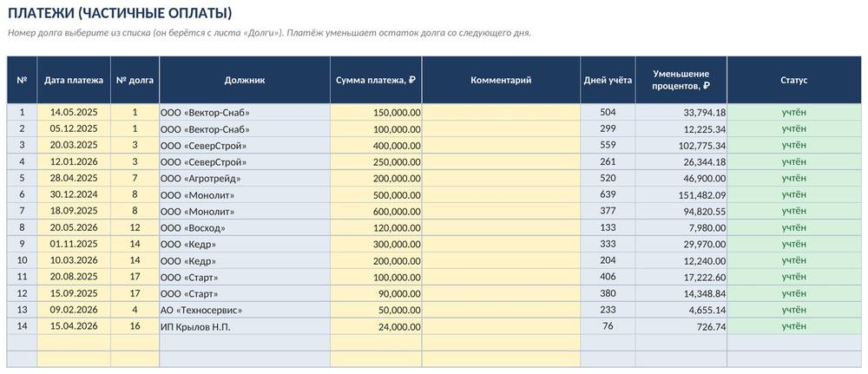Click the 24,000.00 payment amount cell
Viewport: 868px width, 374px height.
coord(376,326)
